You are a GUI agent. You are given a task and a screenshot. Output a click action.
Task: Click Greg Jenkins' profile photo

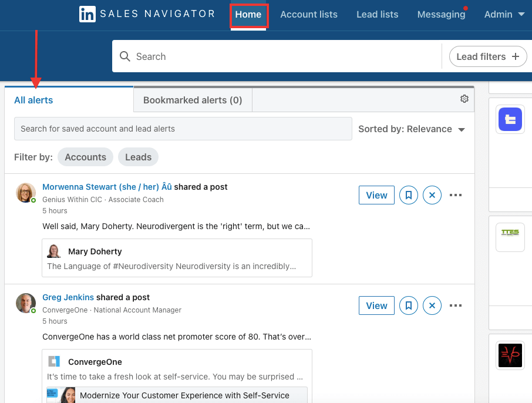(x=26, y=303)
